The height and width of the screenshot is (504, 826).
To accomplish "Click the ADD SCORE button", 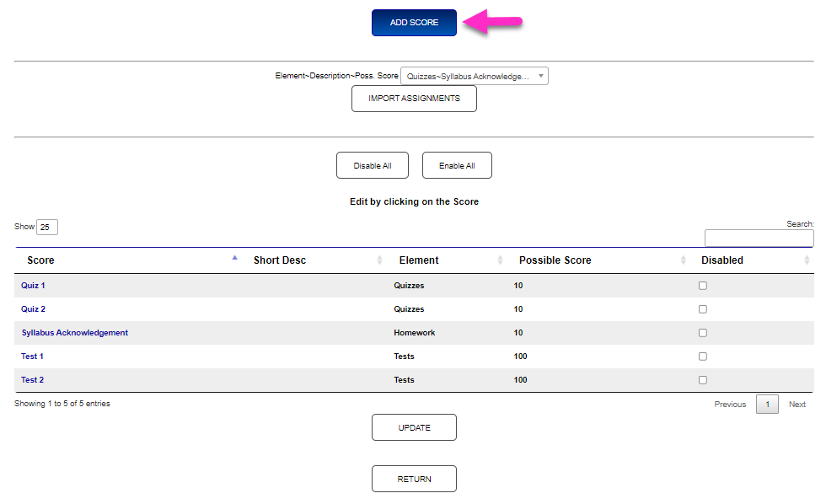I will (x=414, y=23).
